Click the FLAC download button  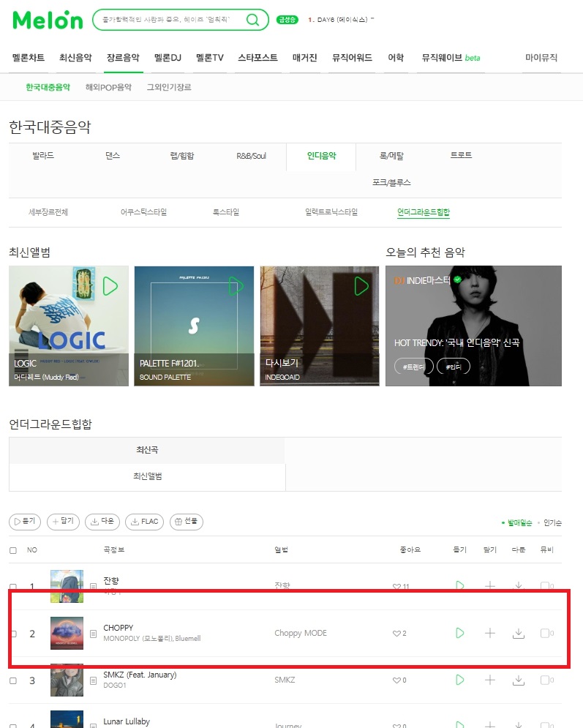point(144,522)
